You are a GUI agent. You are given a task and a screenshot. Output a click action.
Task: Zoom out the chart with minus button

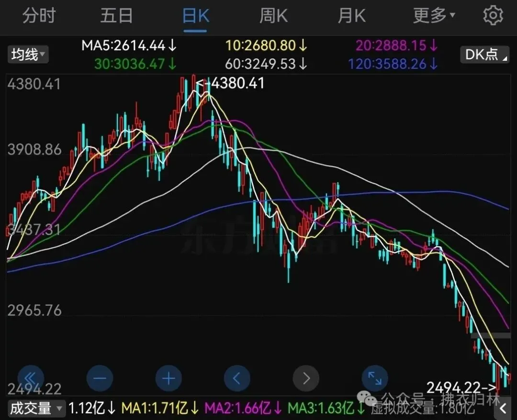[100, 378]
